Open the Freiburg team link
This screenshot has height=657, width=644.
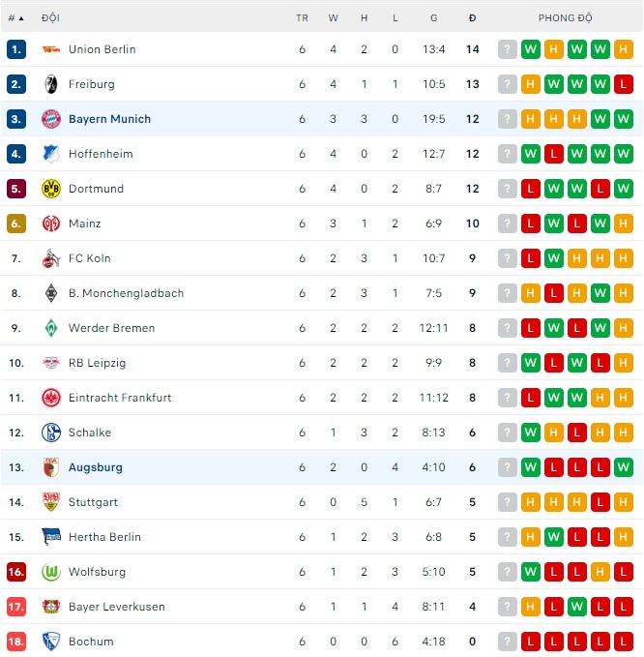pyautogui.click(x=91, y=84)
